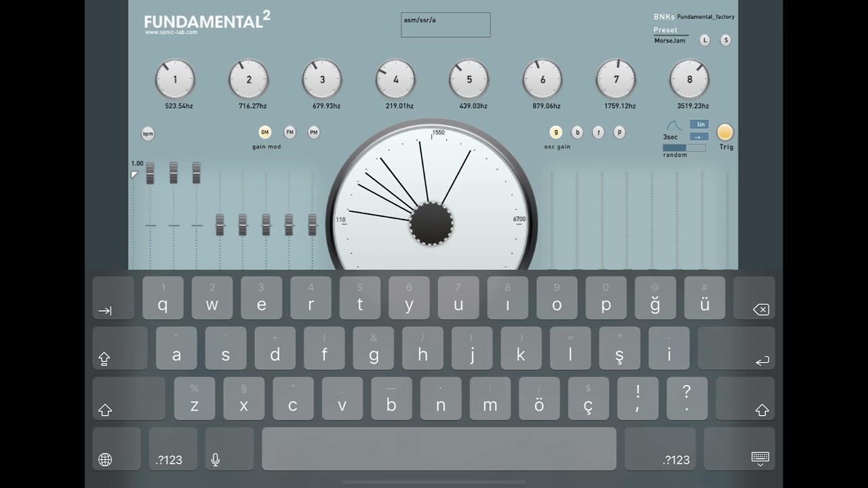Click oscillator knob 7
The height and width of the screenshot is (488, 868).
click(x=616, y=79)
